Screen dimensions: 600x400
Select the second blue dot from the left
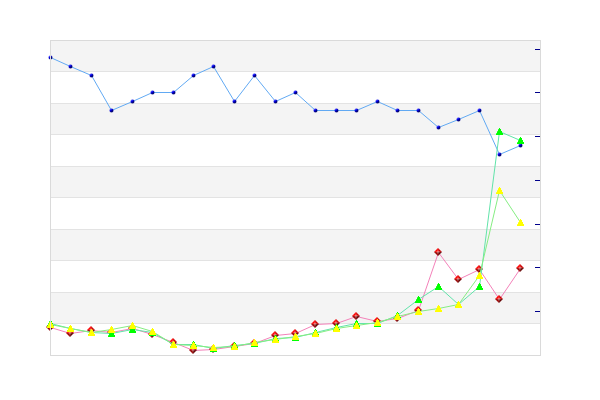[70, 66]
